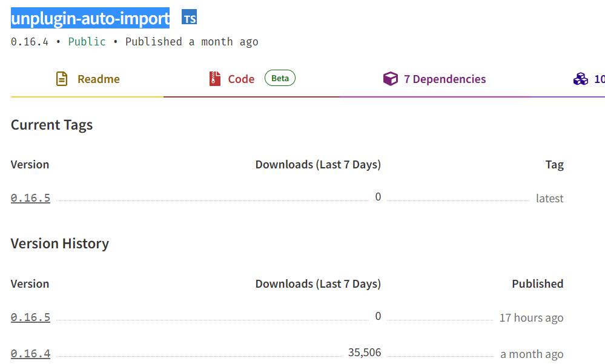The height and width of the screenshot is (364, 605).
Task: Click the 'Version History' heading
Action: 60,243
